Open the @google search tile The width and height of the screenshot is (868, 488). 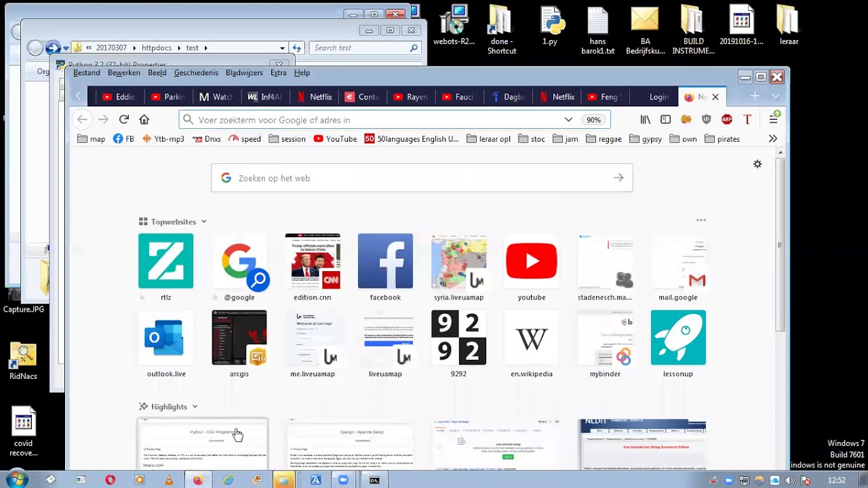(239, 261)
